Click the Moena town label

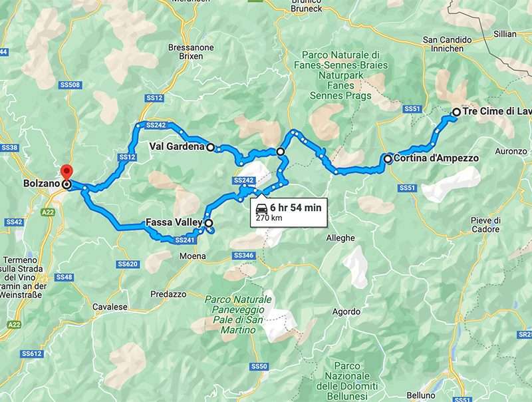coord(193,256)
